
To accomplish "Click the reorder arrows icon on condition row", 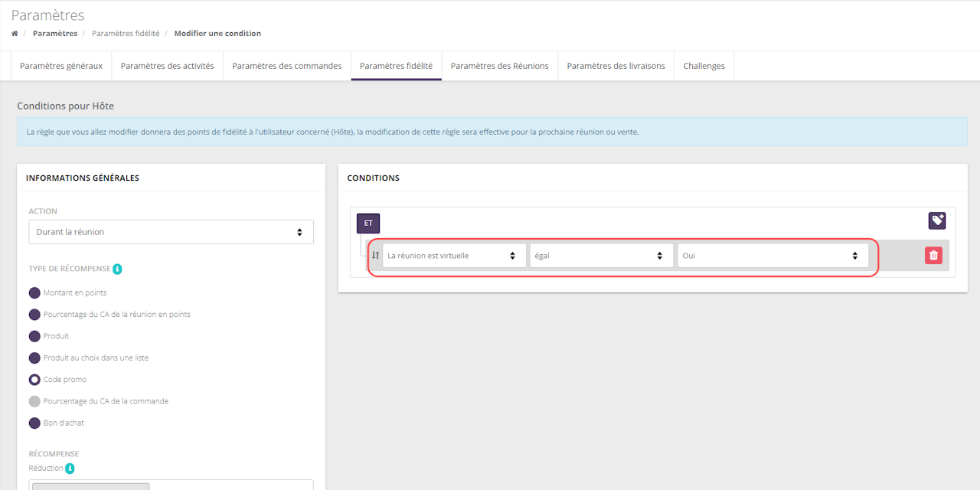I will click(375, 256).
